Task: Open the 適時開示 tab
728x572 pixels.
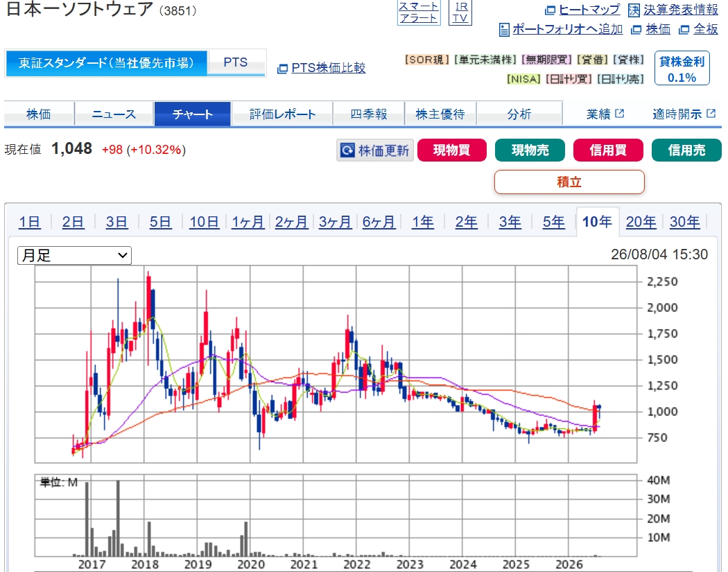Action: pyautogui.click(x=684, y=114)
